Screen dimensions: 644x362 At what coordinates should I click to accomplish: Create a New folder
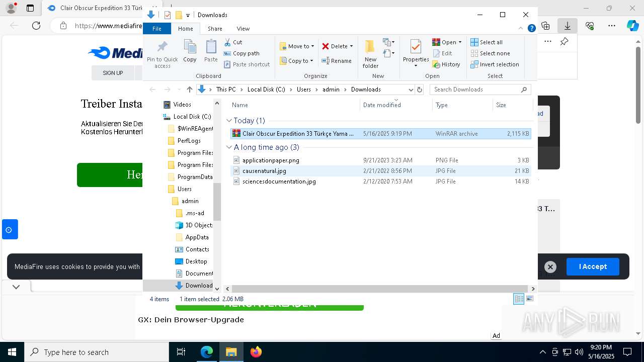pyautogui.click(x=370, y=54)
